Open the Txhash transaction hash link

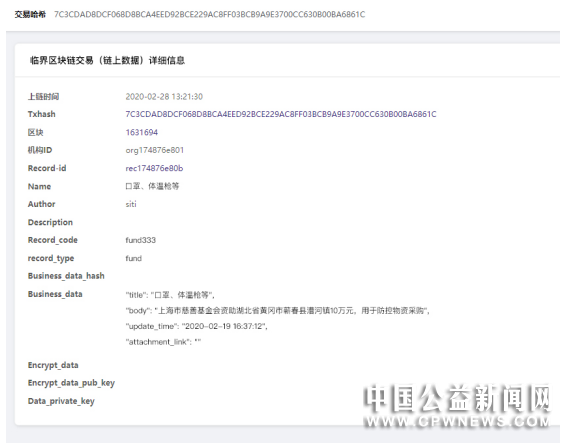pos(281,114)
